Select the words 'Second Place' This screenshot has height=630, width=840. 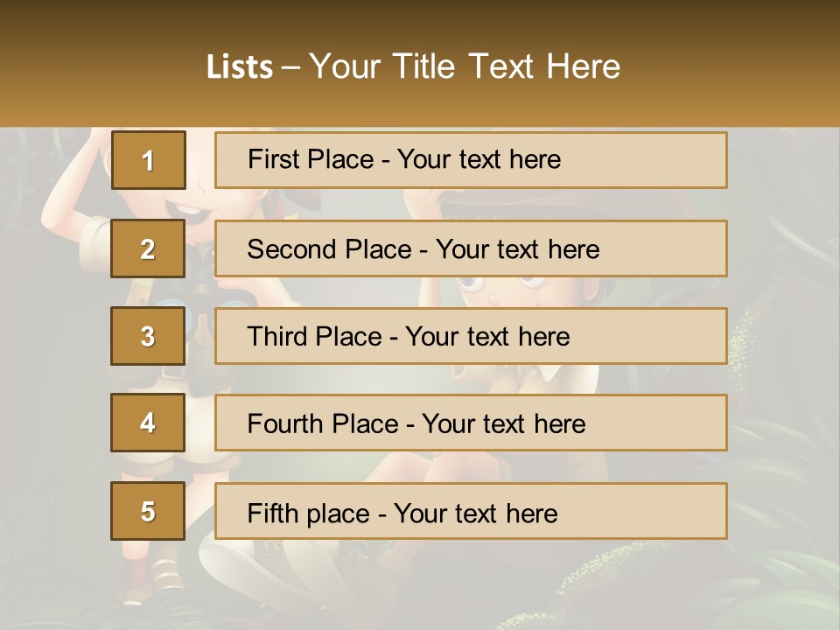(330, 249)
